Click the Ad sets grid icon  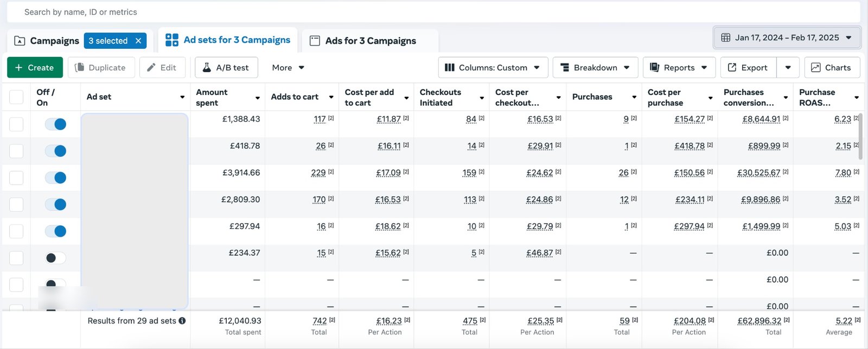(x=172, y=40)
